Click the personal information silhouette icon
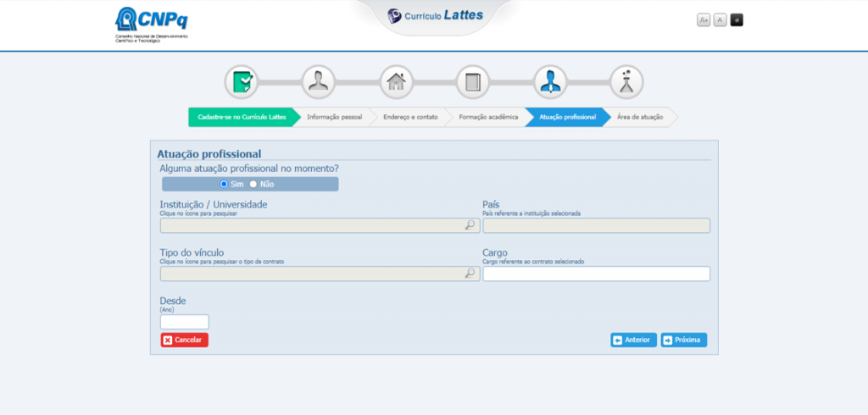The image size is (868, 415). click(x=319, y=82)
